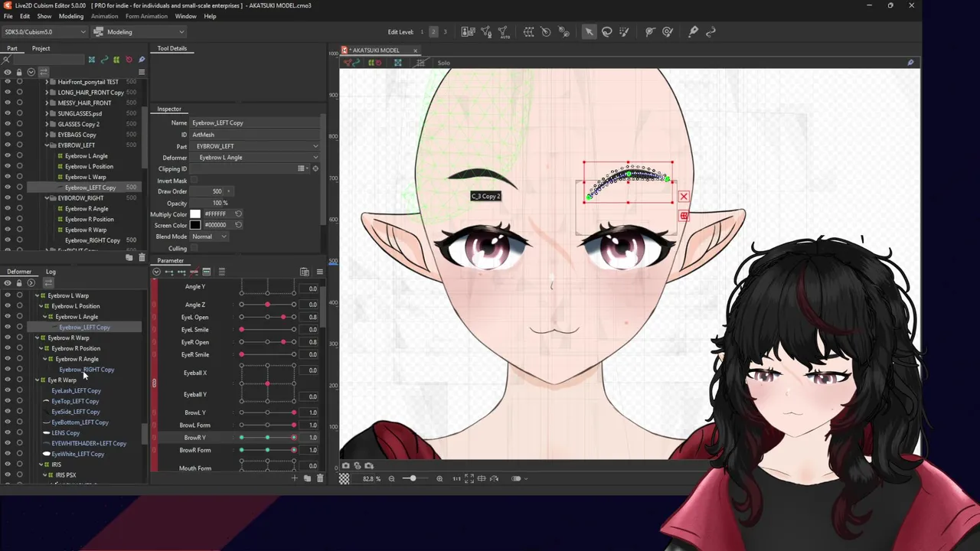
Task: Toggle transparency checkerboard background icon
Action: coord(345,478)
